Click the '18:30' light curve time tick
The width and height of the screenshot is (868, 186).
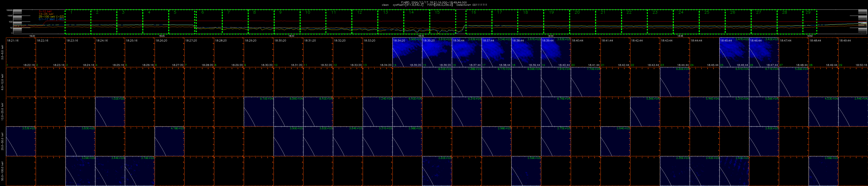(292, 36)
